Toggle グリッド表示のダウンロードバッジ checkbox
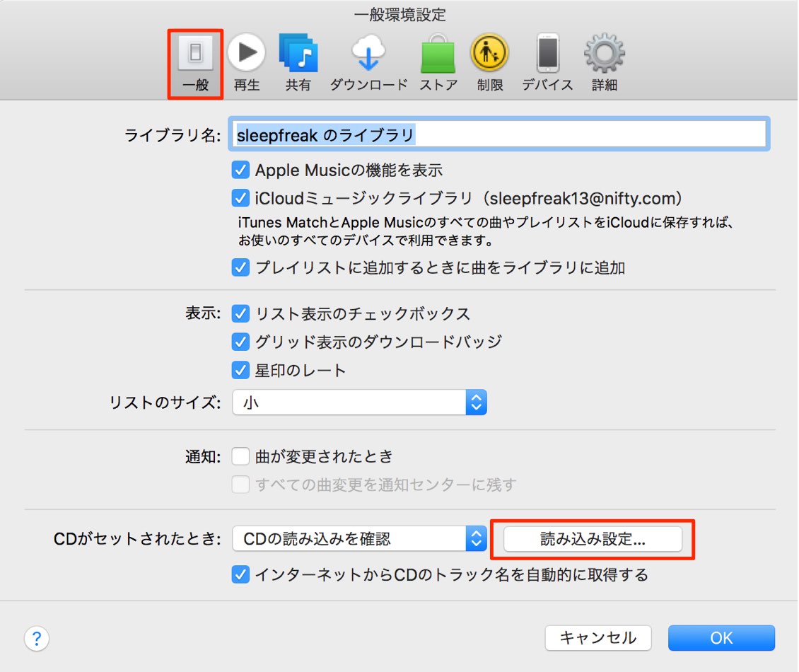 240,342
